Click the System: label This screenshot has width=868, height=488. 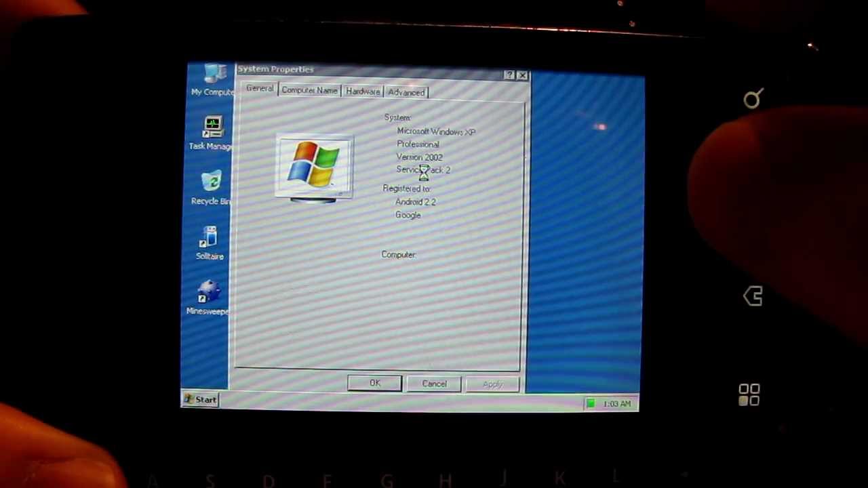click(397, 118)
